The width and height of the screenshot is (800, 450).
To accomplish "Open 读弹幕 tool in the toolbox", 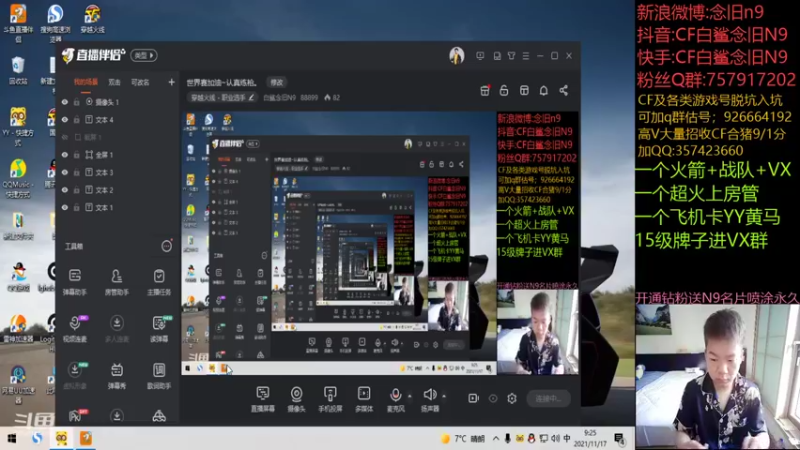I will click(x=159, y=329).
